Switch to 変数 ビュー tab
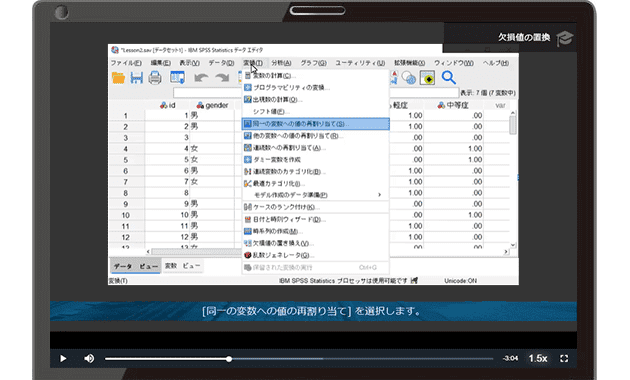The width and height of the screenshot is (630, 380). click(183, 266)
